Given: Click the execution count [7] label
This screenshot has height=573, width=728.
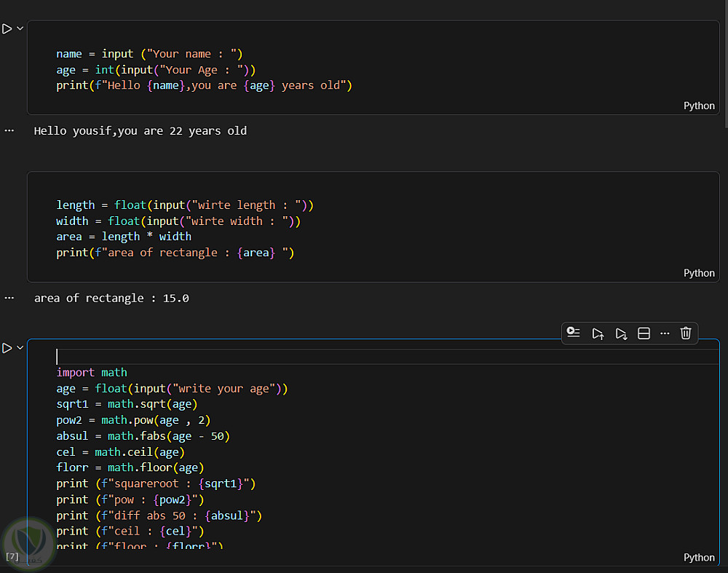Looking at the screenshot, I should point(12,557).
